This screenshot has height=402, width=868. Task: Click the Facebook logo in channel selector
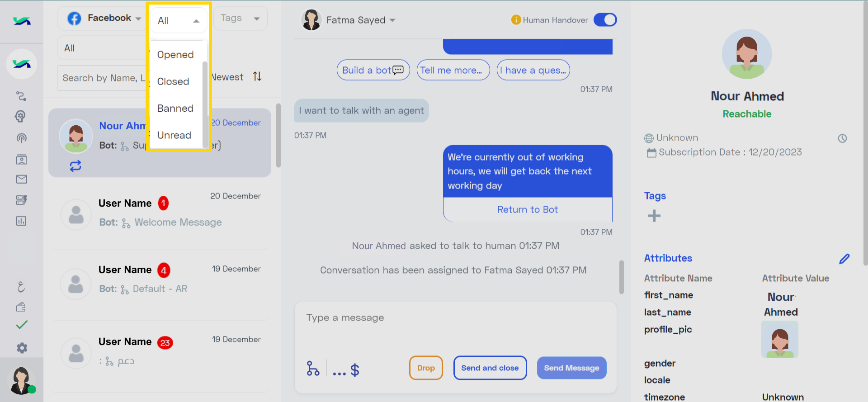pos(74,19)
